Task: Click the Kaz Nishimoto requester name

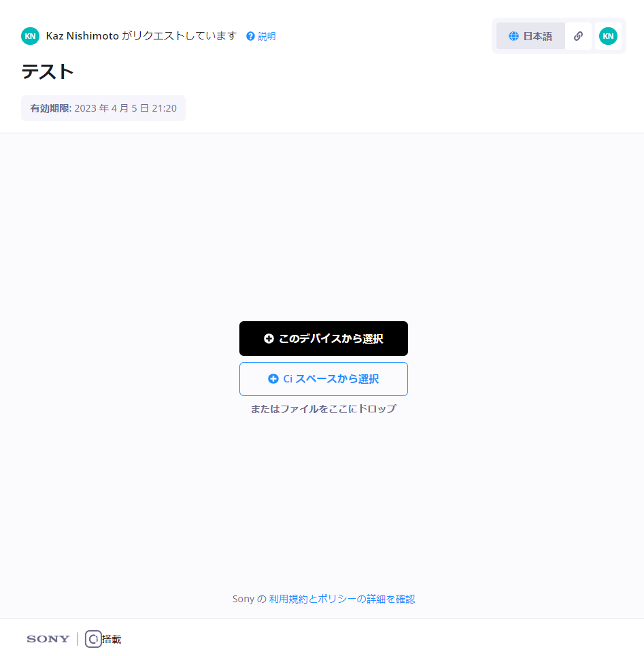Action: 82,36
